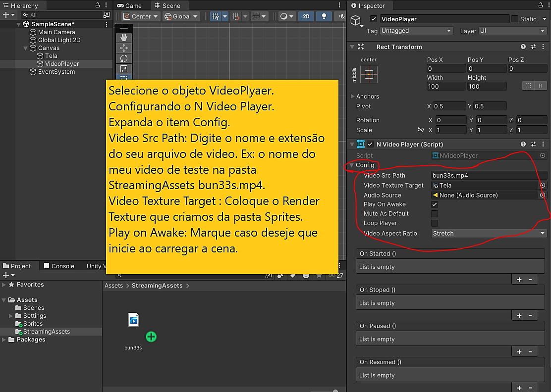Viewport: 551px width, 392px height.
Task: Switch to the Game tab
Action: pos(129,5)
